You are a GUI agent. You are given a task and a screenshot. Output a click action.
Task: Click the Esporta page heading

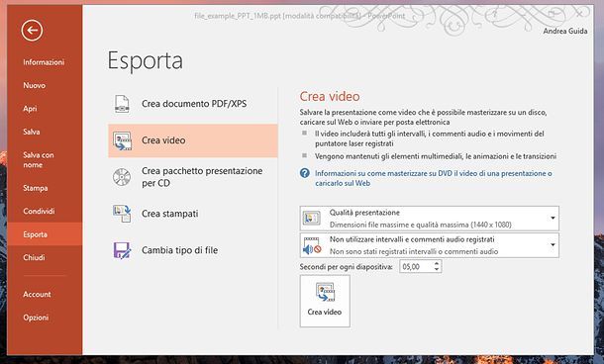point(146,60)
